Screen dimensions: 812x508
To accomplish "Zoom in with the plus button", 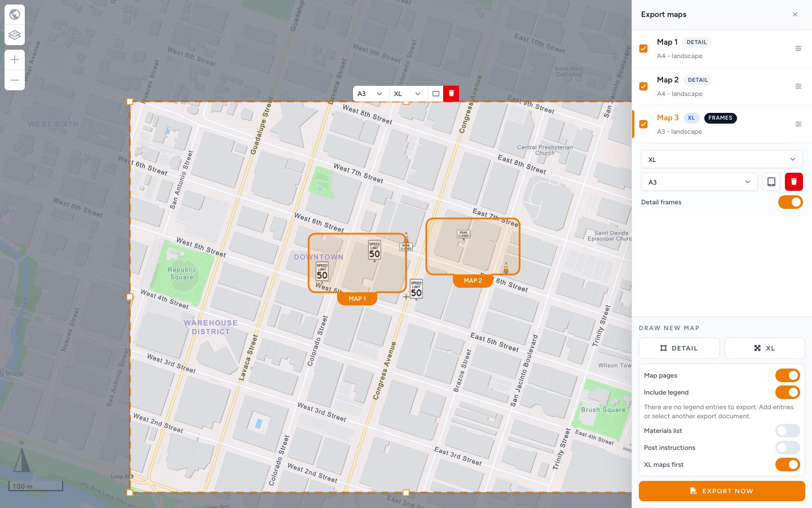I will click(15, 60).
